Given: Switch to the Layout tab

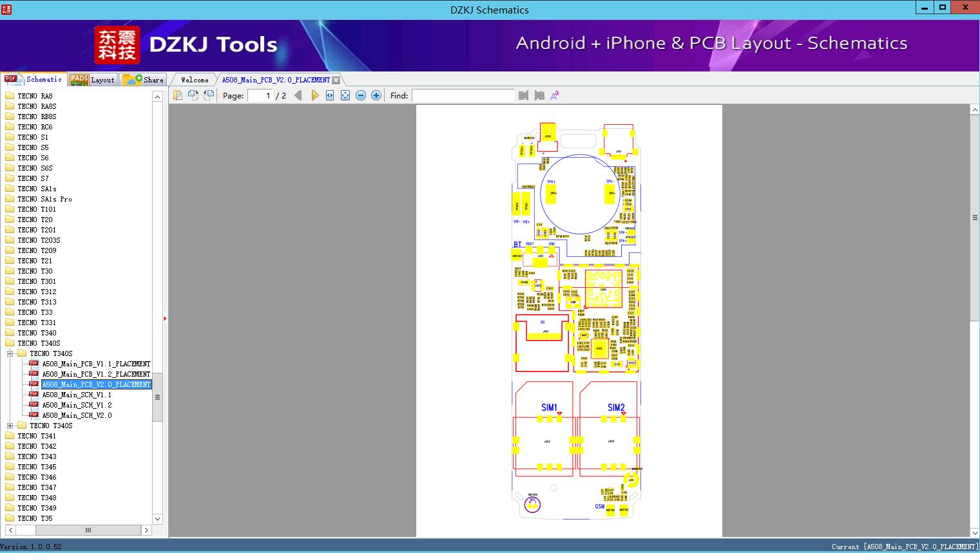Looking at the screenshot, I should pyautogui.click(x=92, y=79).
